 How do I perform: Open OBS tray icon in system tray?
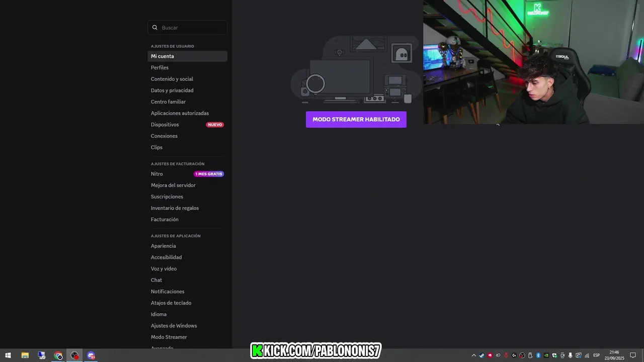click(522, 355)
